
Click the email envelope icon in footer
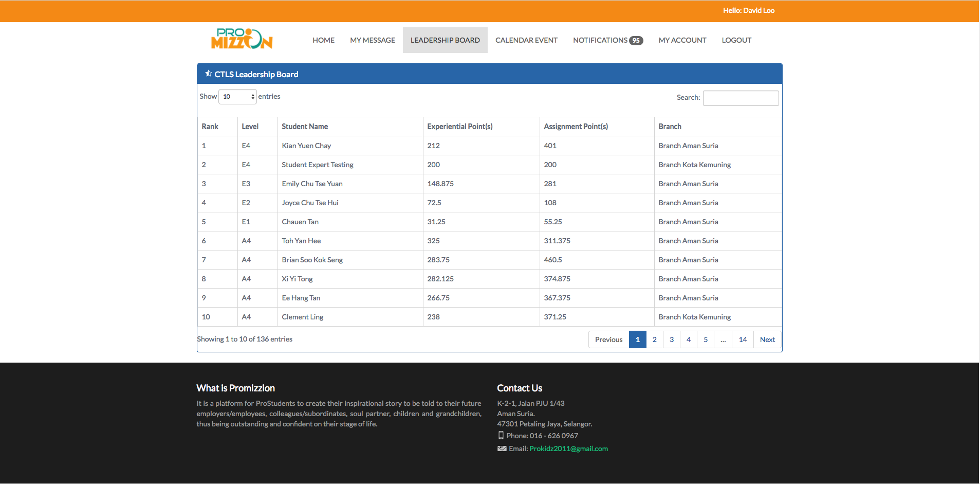502,448
